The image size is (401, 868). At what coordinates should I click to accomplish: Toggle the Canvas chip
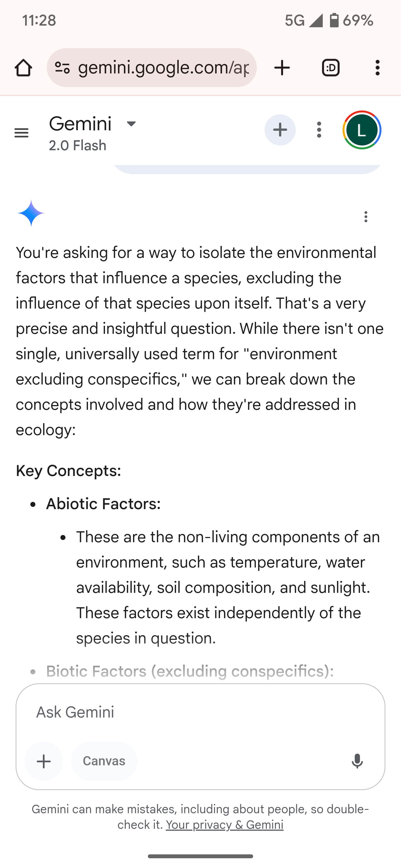[x=104, y=761]
